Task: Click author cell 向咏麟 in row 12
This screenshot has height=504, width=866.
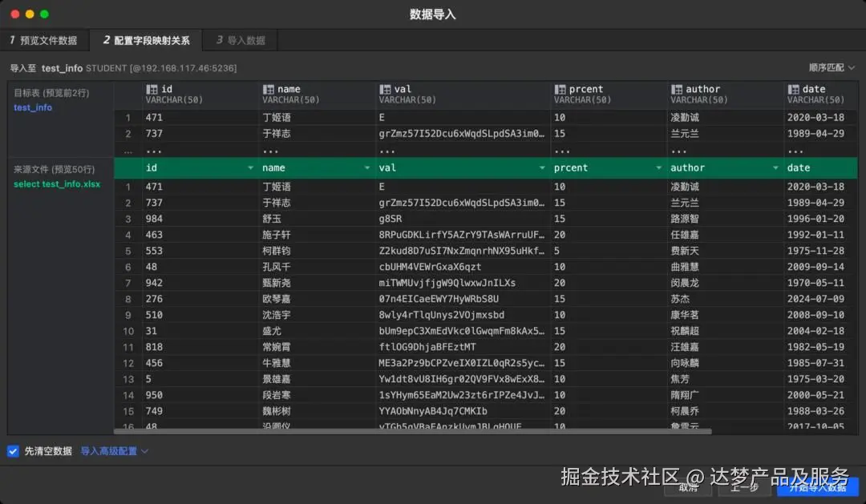Action: (x=685, y=363)
